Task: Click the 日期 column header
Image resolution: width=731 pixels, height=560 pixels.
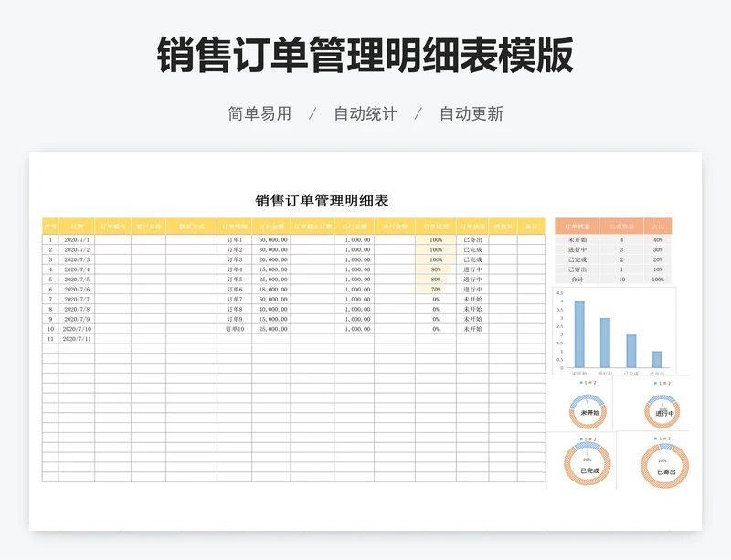Action: pyautogui.click(x=77, y=227)
